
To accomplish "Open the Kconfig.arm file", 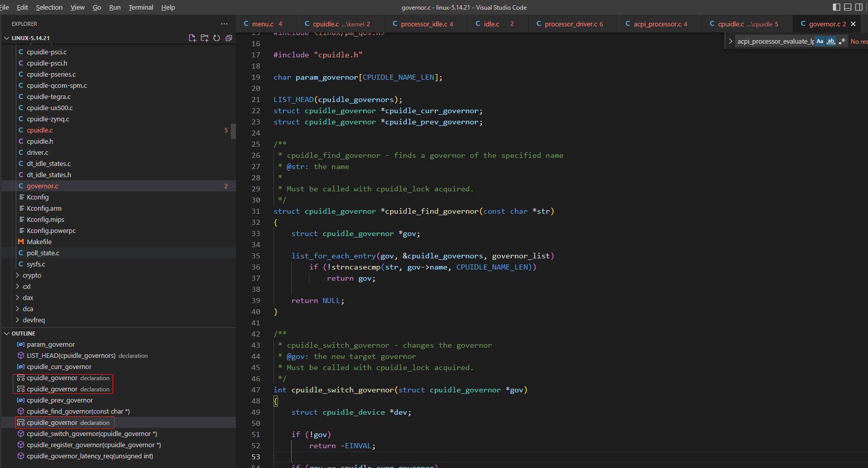I will tap(46, 208).
